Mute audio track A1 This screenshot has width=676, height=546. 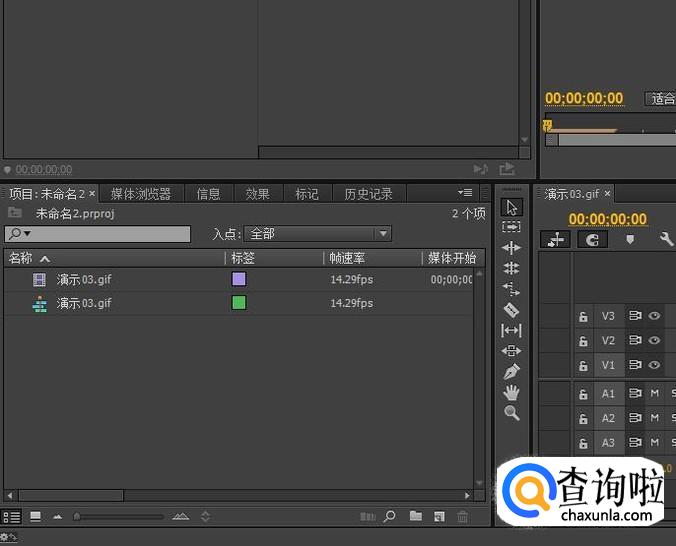coord(655,394)
